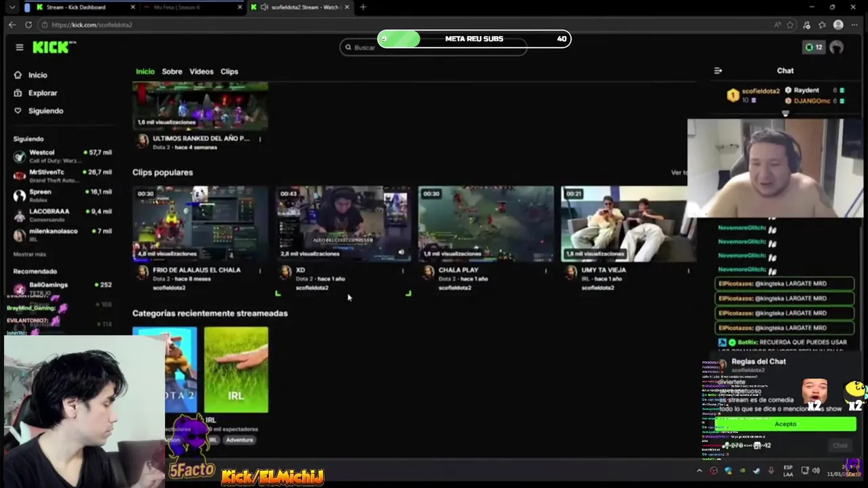This screenshot has width=868, height=488.
Task: Click the Siguiendo heart icon
Action: pyautogui.click(x=18, y=110)
